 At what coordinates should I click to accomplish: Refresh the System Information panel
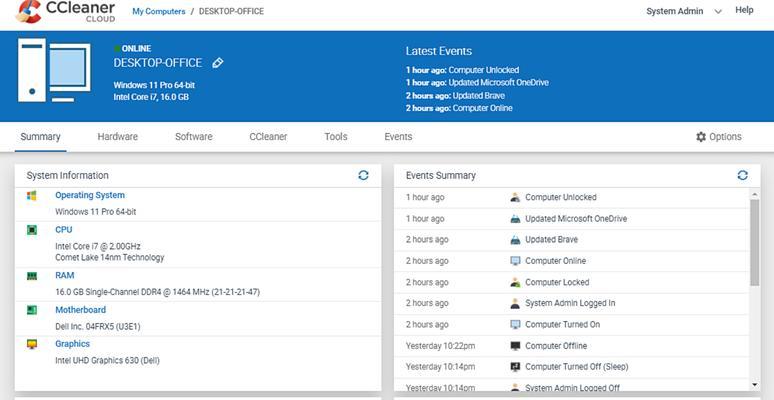tap(363, 175)
